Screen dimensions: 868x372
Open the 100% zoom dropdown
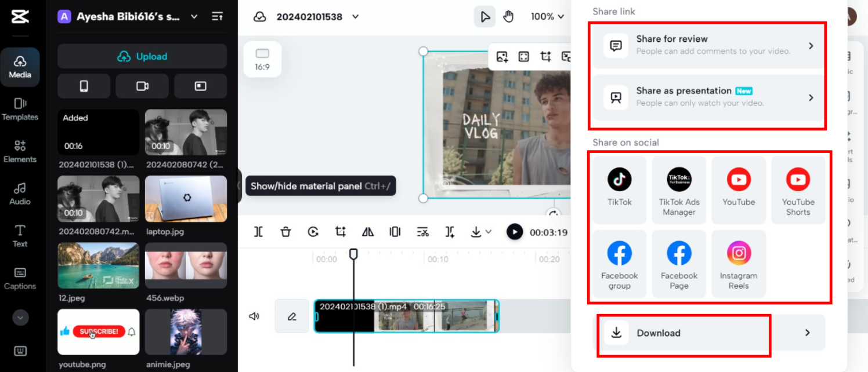coord(547,17)
